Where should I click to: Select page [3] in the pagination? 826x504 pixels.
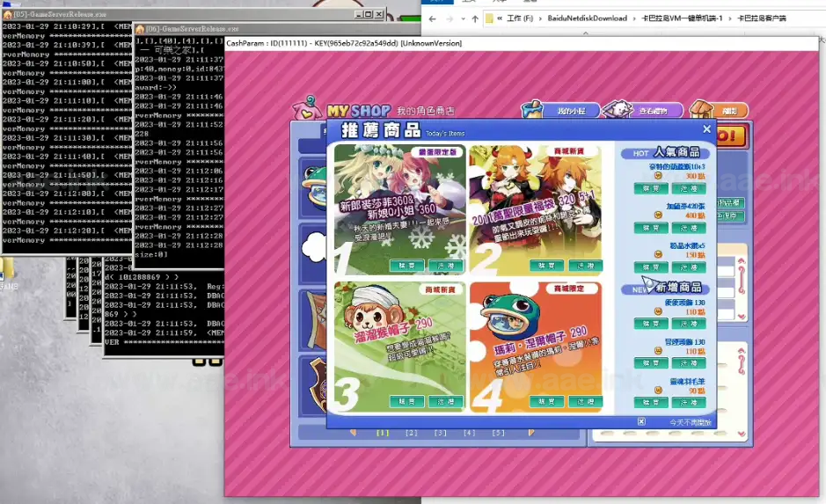441,433
